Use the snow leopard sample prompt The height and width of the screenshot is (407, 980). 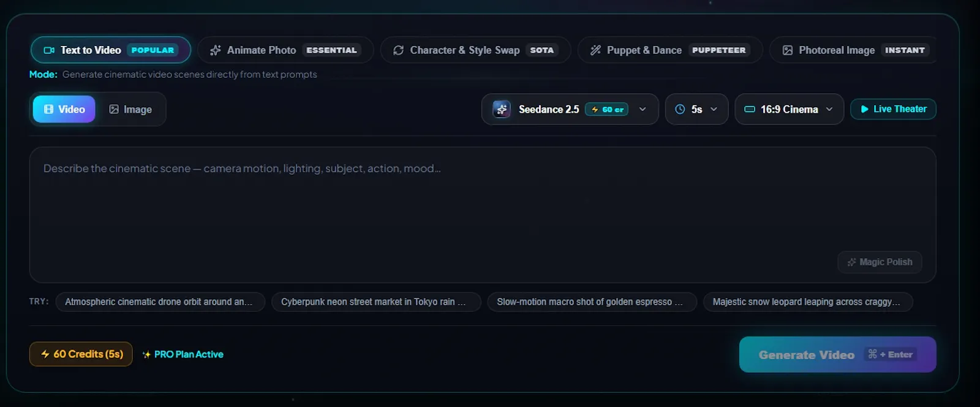click(x=808, y=302)
